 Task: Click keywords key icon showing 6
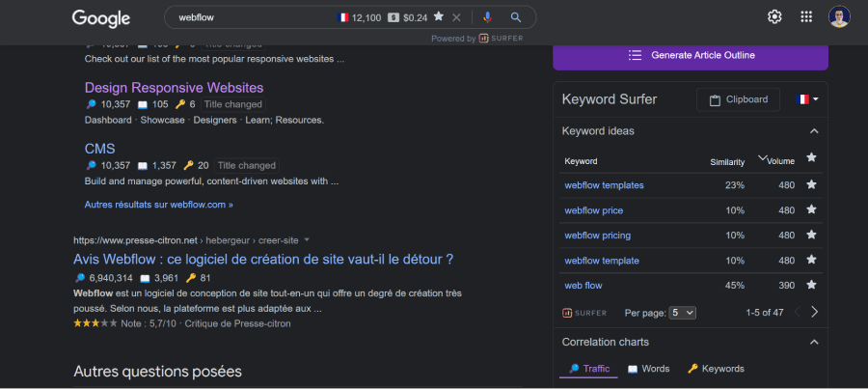click(x=180, y=104)
